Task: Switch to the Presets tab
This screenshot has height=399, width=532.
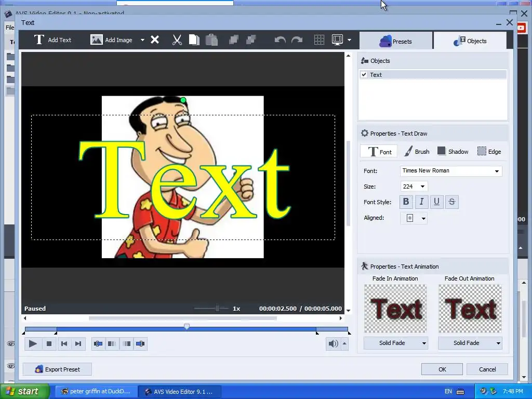Action: point(395,42)
